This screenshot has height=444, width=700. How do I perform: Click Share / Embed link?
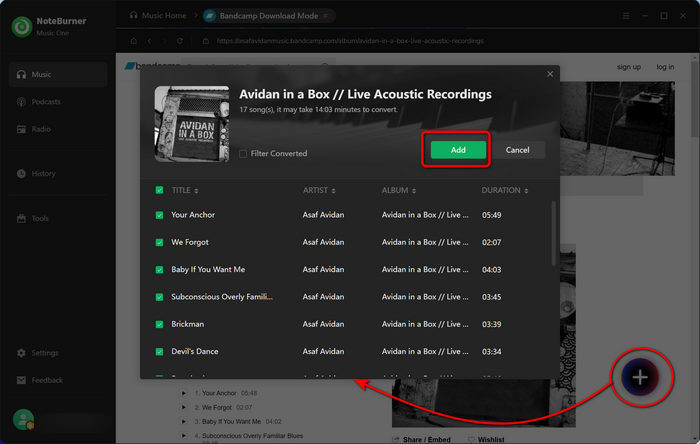[421, 440]
